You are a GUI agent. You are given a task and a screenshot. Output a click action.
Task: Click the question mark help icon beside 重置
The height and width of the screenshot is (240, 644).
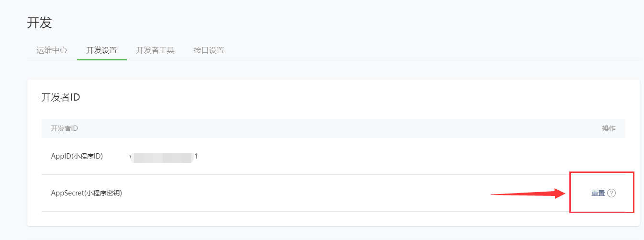tap(611, 193)
